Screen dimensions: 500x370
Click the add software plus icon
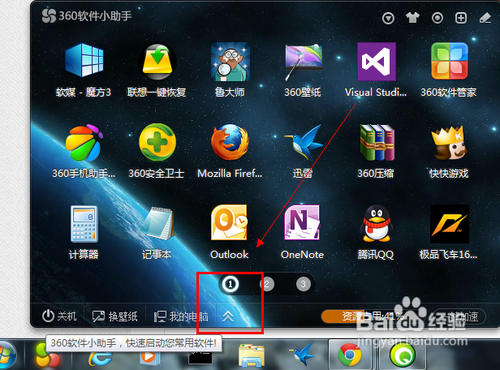461,18
